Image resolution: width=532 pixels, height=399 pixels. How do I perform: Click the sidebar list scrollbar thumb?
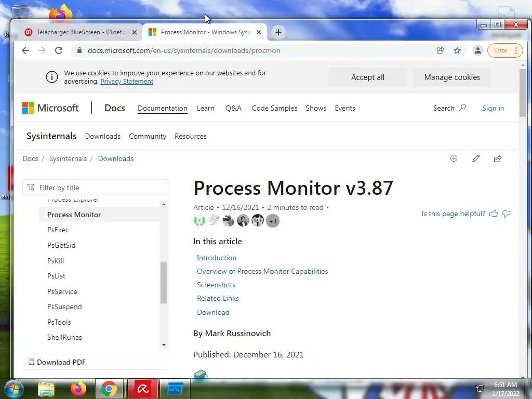click(164, 282)
